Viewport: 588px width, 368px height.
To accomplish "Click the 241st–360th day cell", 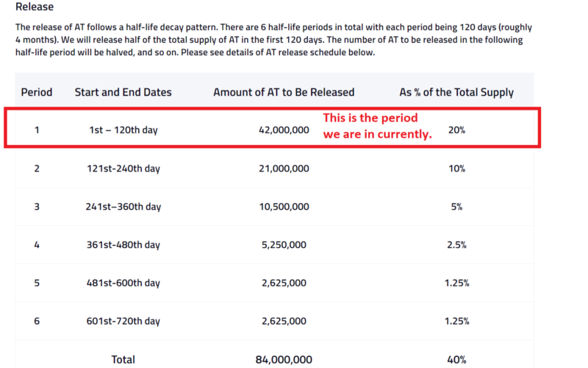I will click(123, 207).
